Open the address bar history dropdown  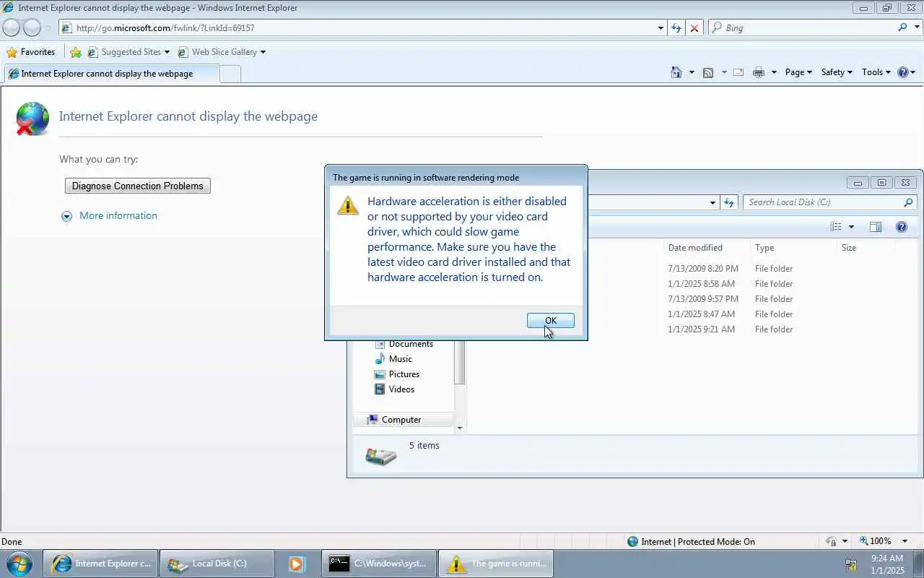point(661,28)
